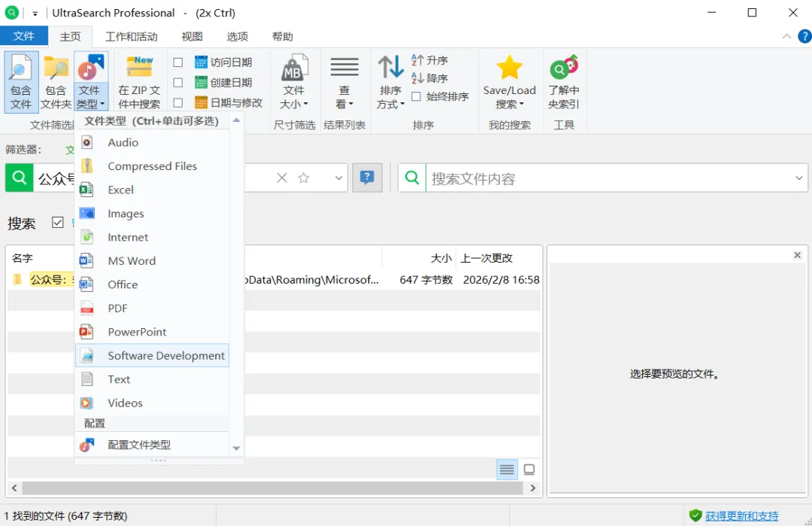
Task: Click file type menu's scroll down arrow
Action: tap(237, 448)
